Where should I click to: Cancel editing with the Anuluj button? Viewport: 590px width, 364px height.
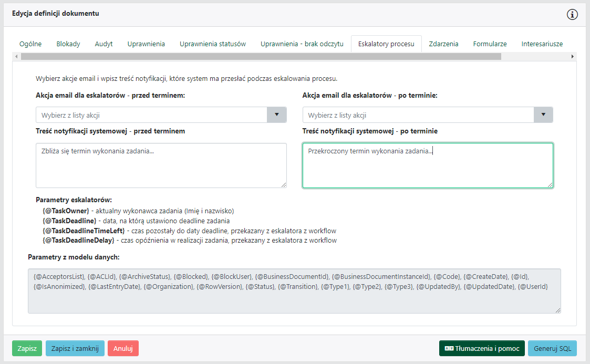pos(123,348)
